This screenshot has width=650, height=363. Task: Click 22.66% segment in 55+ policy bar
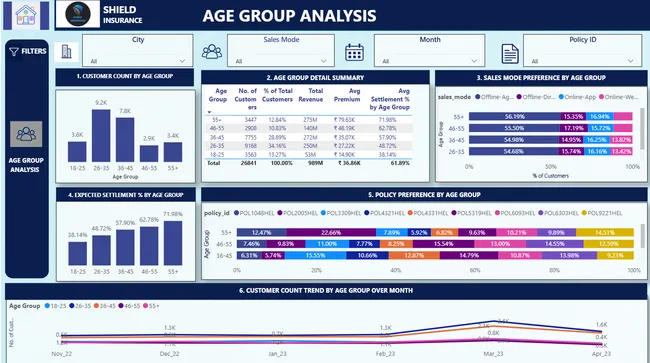[x=331, y=232]
